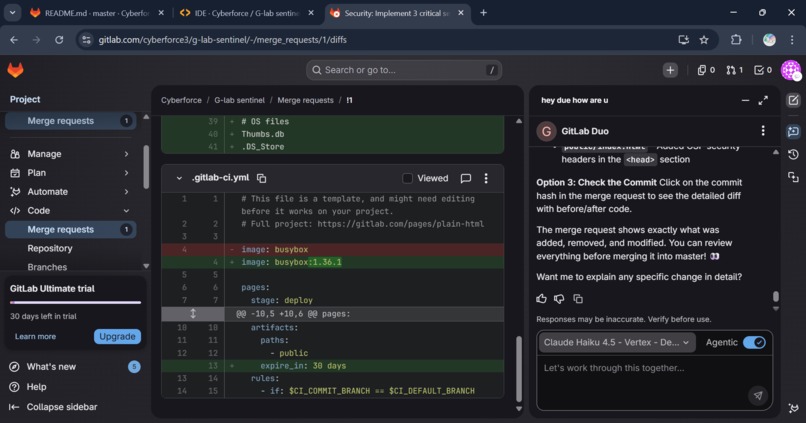The image size is (806, 423).
Task: Open Merge requests under Code section
Action: tap(70, 229)
